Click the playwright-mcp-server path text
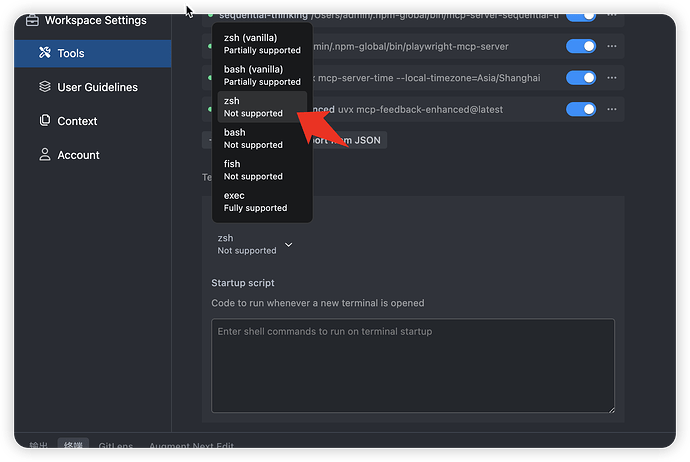This screenshot has width=690, height=462. coord(411,46)
